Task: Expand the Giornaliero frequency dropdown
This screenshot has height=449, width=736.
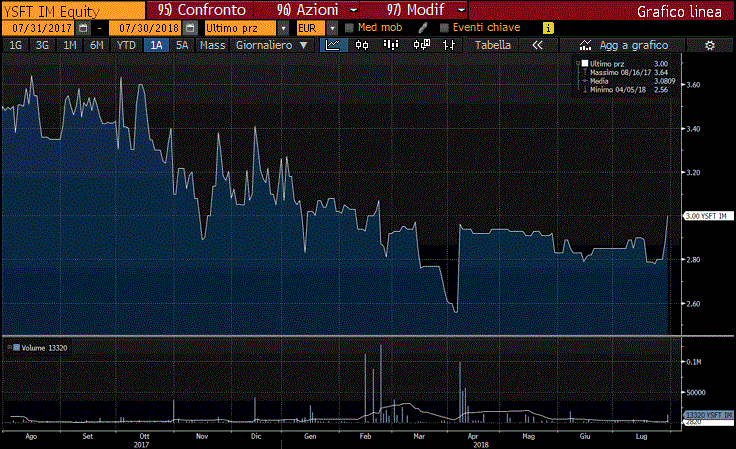Action: 270,46
